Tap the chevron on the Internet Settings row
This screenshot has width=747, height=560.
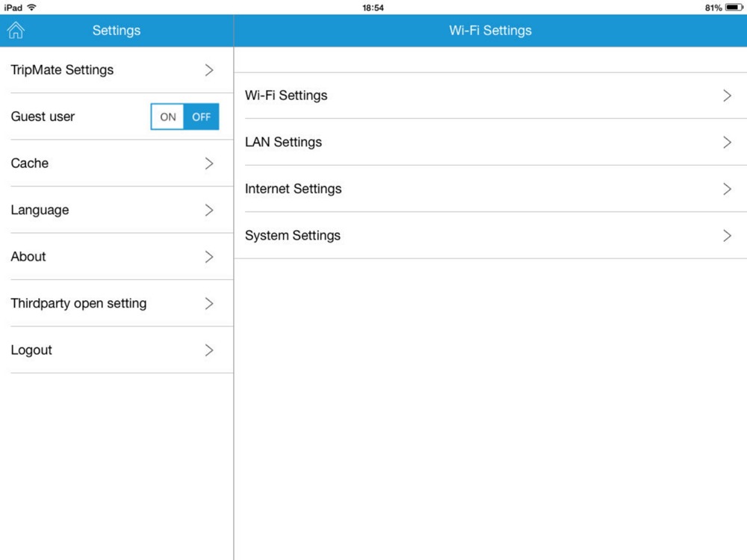pos(727,189)
